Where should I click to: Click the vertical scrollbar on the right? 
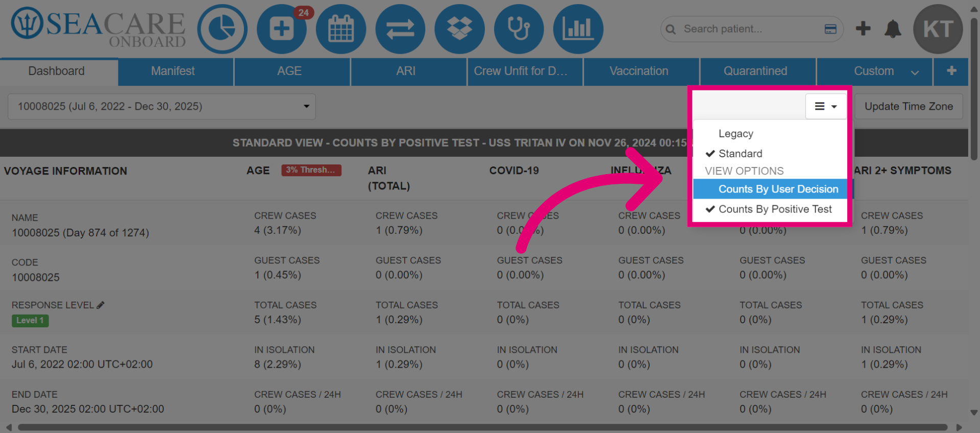click(x=974, y=89)
